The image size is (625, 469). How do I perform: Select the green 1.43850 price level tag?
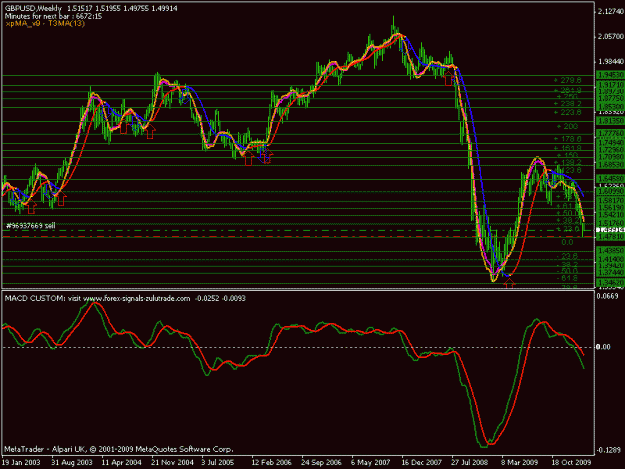(610, 251)
